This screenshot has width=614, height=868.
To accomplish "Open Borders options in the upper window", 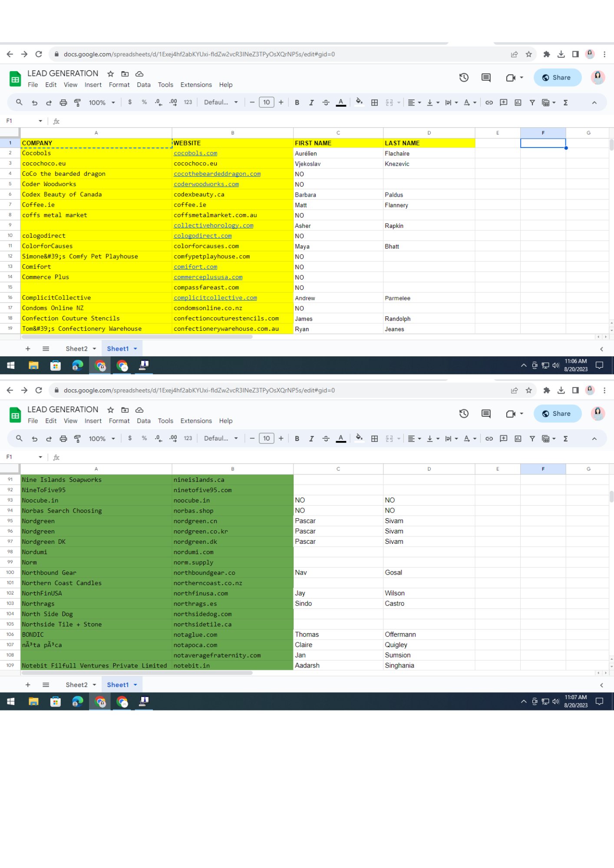I will (x=374, y=103).
